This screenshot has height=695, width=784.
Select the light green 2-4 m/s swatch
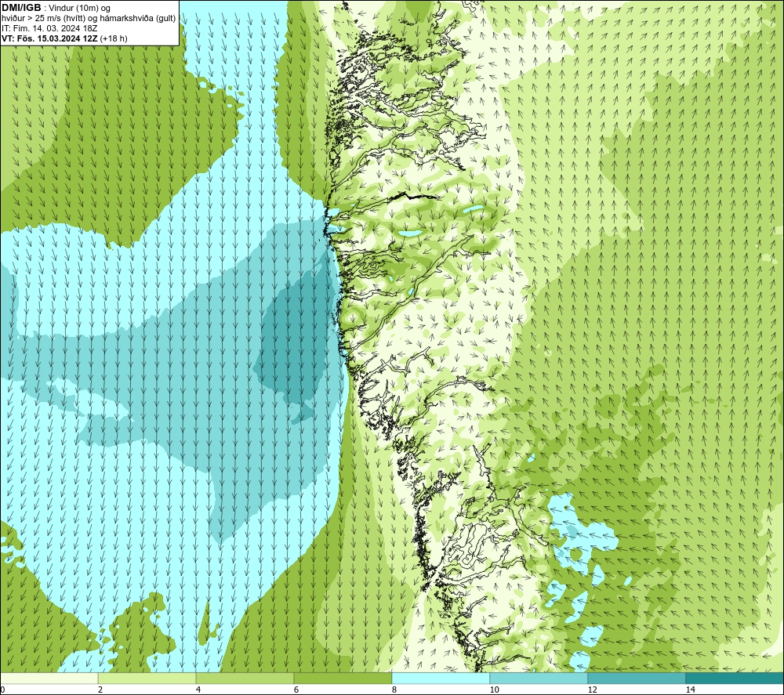point(147,678)
